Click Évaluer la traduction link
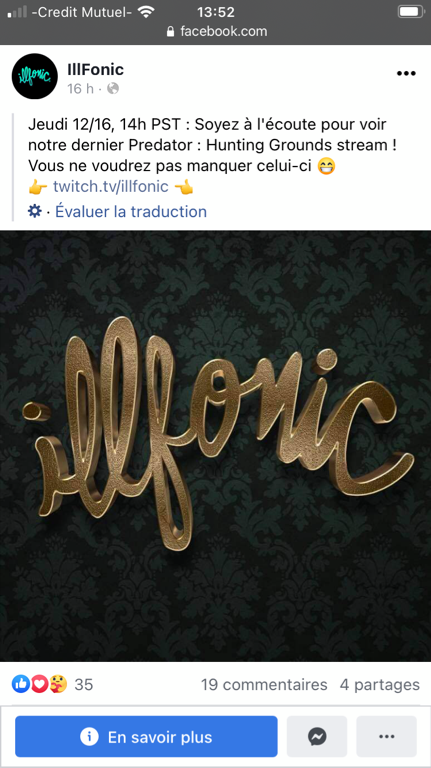Screen dimensions: 431x768 click(131, 211)
